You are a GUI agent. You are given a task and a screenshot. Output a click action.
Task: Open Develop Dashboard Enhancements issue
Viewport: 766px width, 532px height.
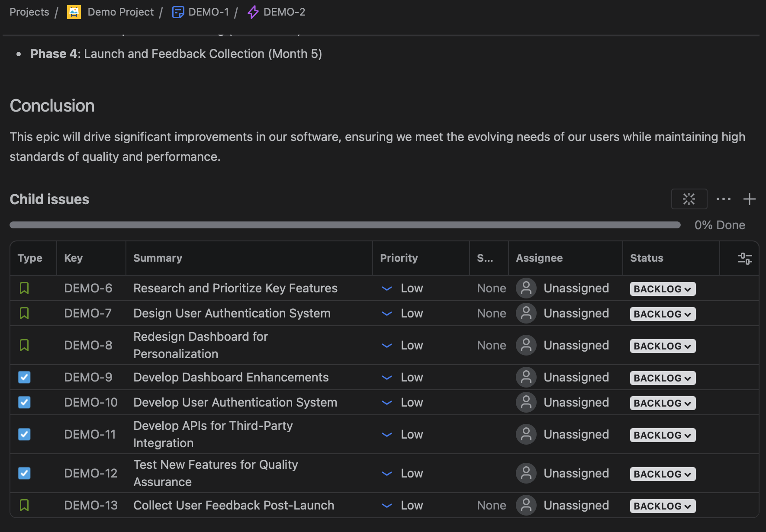(x=231, y=377)
